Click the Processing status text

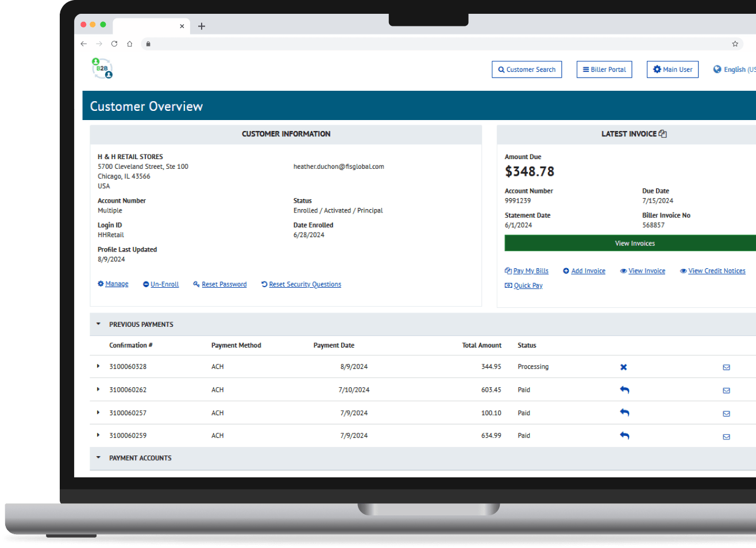(533, 366)
